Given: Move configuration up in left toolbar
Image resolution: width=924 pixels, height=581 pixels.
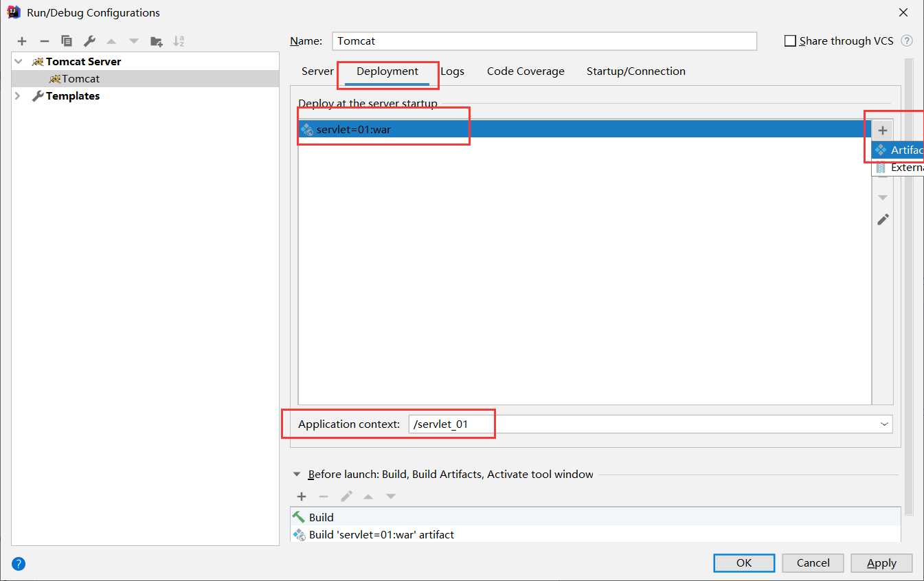Looking at the screenshot, I should [111, 41].
